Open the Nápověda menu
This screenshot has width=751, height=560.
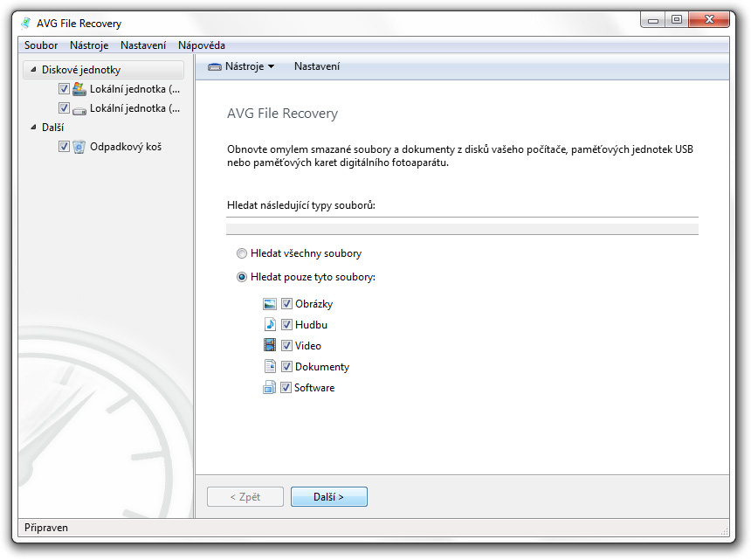tap(202, 45)
